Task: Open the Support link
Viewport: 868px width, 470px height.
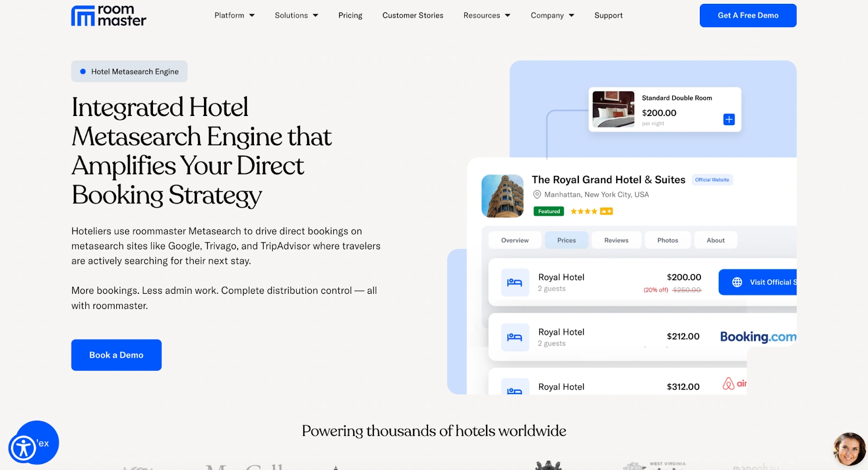Action: click(x=608, y=15)
